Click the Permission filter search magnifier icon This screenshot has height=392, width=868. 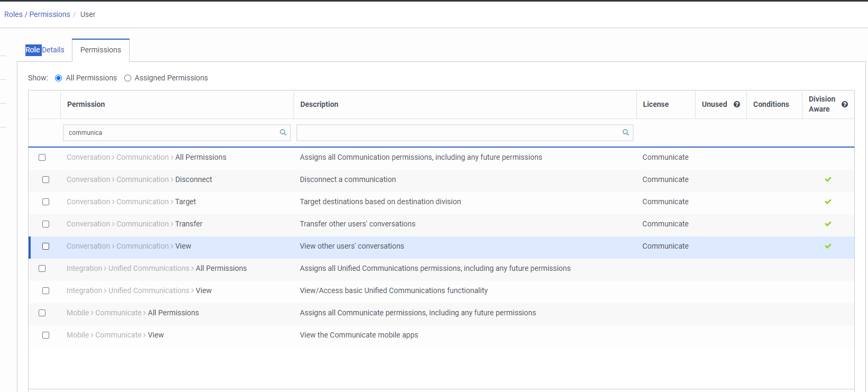click(x=283, y=133)
